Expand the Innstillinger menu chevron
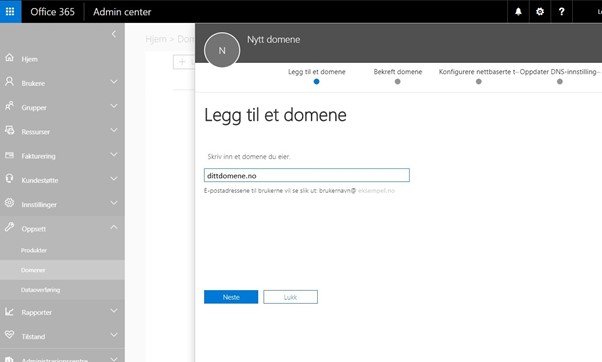 click(114, 203)
